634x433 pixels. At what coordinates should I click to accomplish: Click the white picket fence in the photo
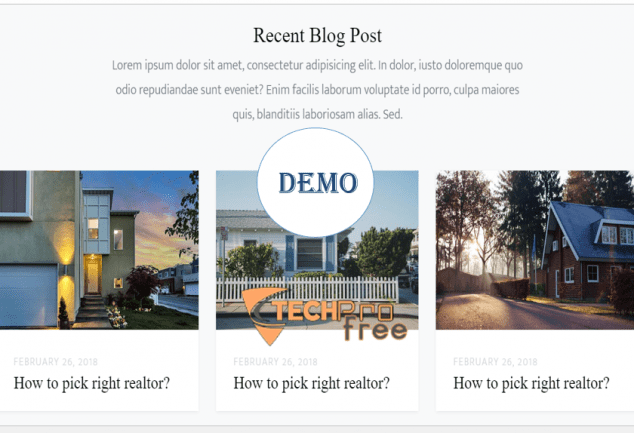pos(307,289)
